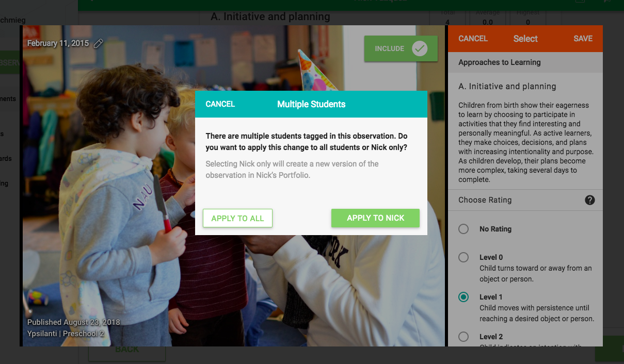Select the Level 1 radio button
The image size is (624, 364).
[x=463, y=297]
